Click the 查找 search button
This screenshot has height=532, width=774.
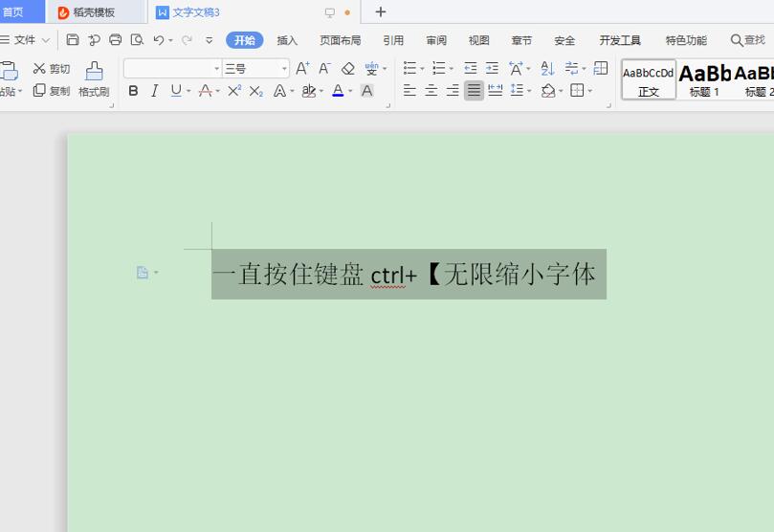pos(748,40)
